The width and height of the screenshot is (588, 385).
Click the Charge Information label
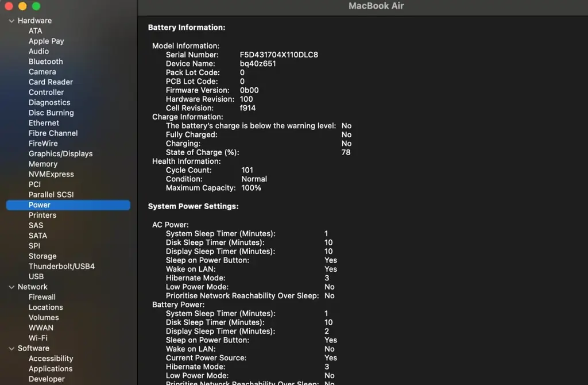[x=187, y=117]
